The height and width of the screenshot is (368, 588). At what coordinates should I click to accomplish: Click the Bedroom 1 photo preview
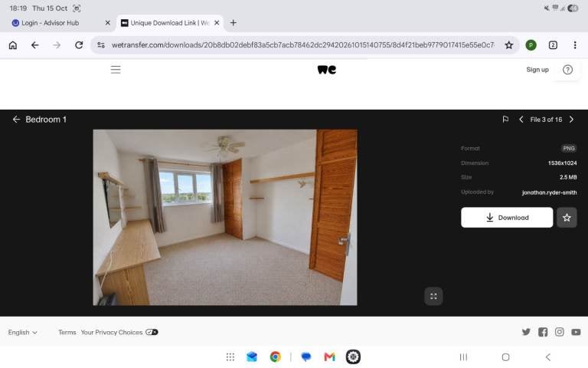225,218
